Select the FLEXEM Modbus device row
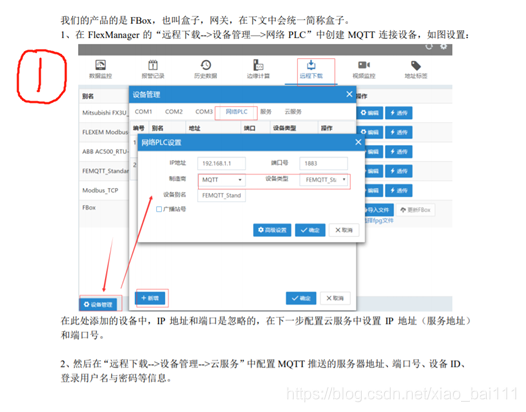The width and height of the screenshot is (526, 412). point(104,132)
